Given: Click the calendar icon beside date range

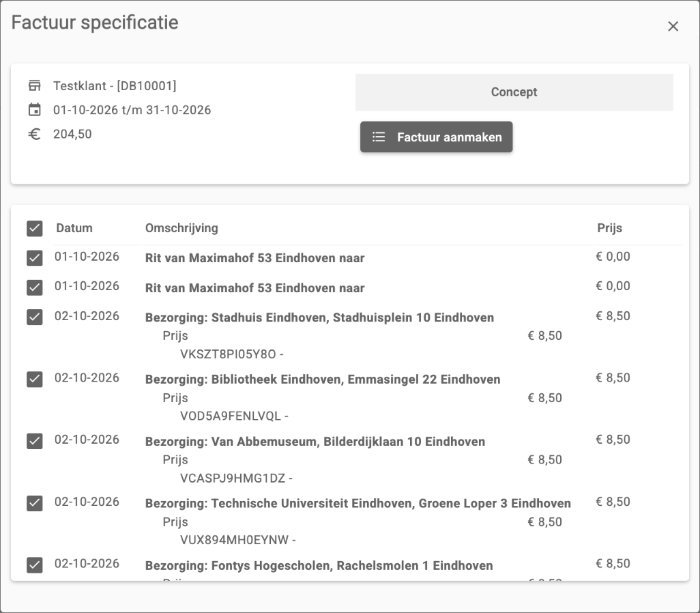Looking at the screenshot, I should pos(34,109).
